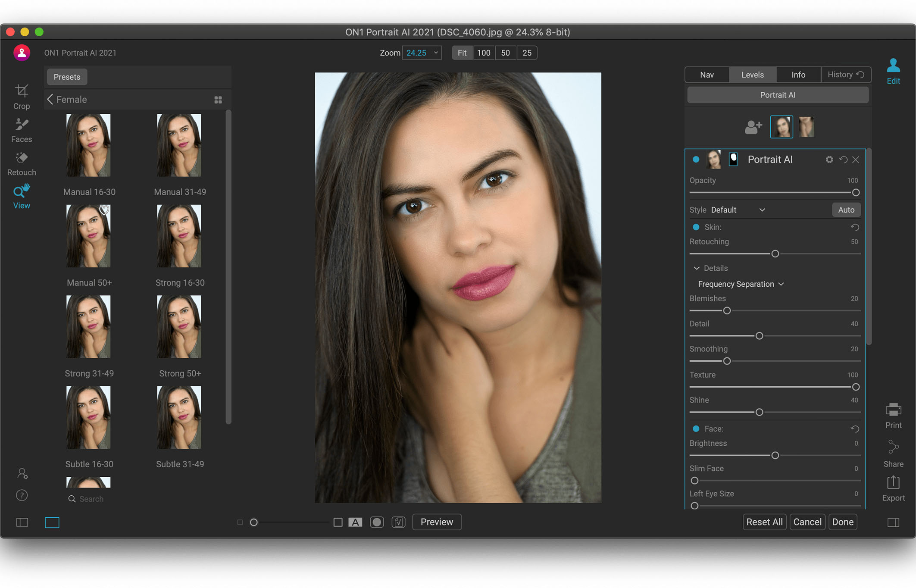Collapse the Details section
916x588 pixels.
tap(696, 268)
